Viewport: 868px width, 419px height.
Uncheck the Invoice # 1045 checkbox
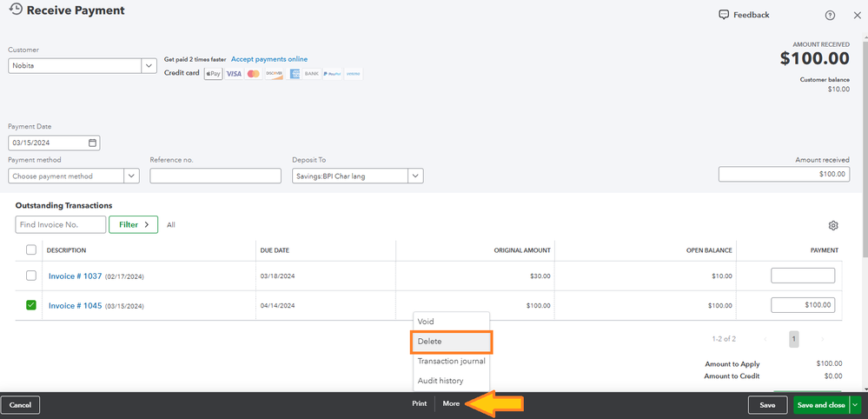pyautogui.click(x=31, y=305)
